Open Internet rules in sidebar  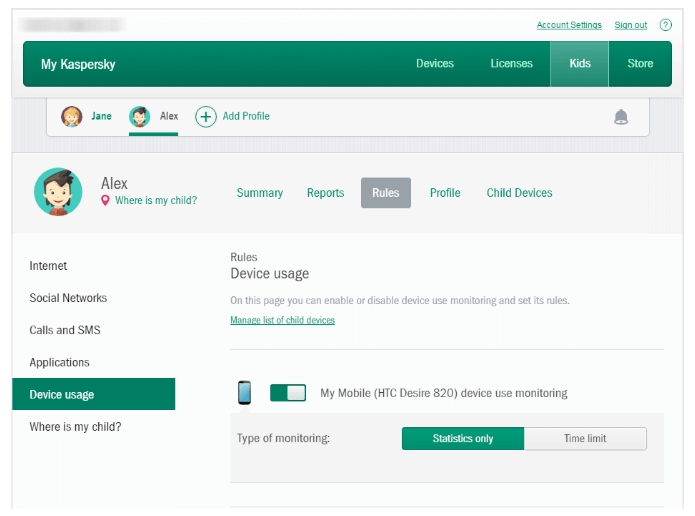click(x=48, y=266)
